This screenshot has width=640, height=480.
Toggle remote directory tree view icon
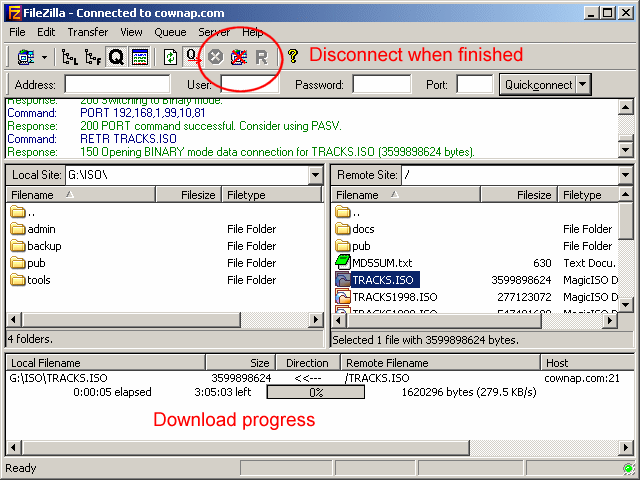pos(94,57)
